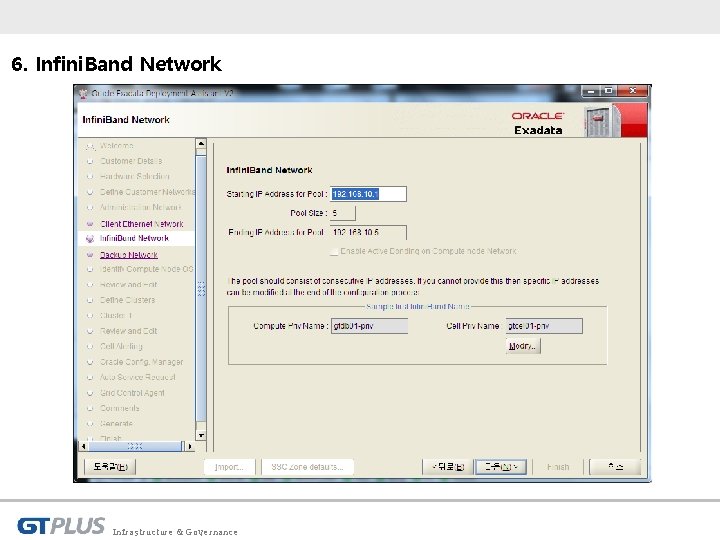This screenshot has width=720, height=540.
Task: Click the Cell Priv Name field
Action: [544, 326]
